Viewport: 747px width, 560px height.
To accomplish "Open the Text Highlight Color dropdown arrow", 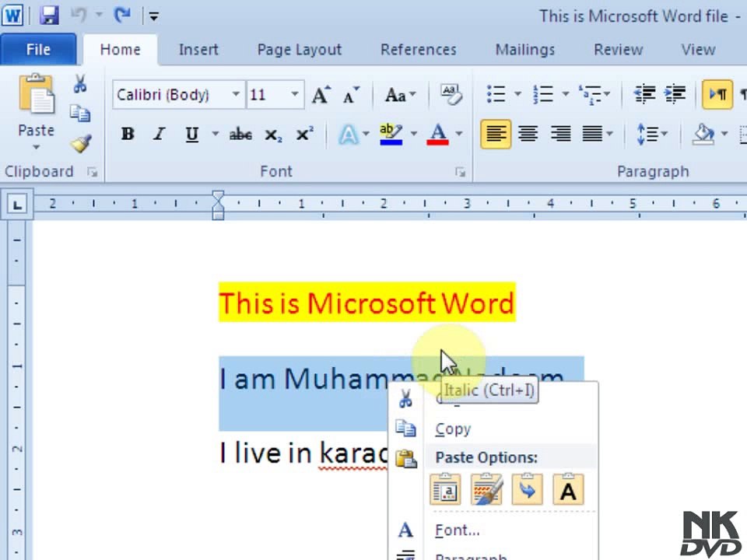I will [x=413, y=134].
